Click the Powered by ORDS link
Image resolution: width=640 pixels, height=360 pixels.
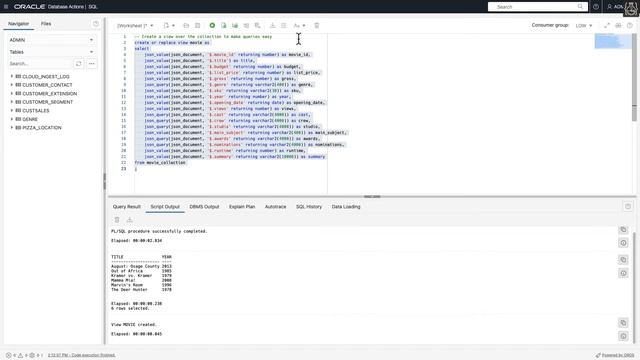coord(615,355)
